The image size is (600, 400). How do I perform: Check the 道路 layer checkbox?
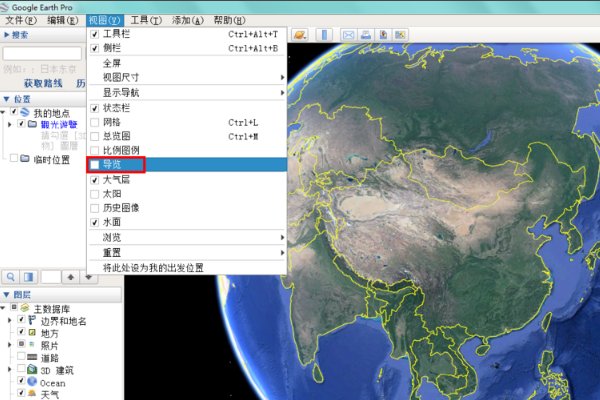(21, 356)
